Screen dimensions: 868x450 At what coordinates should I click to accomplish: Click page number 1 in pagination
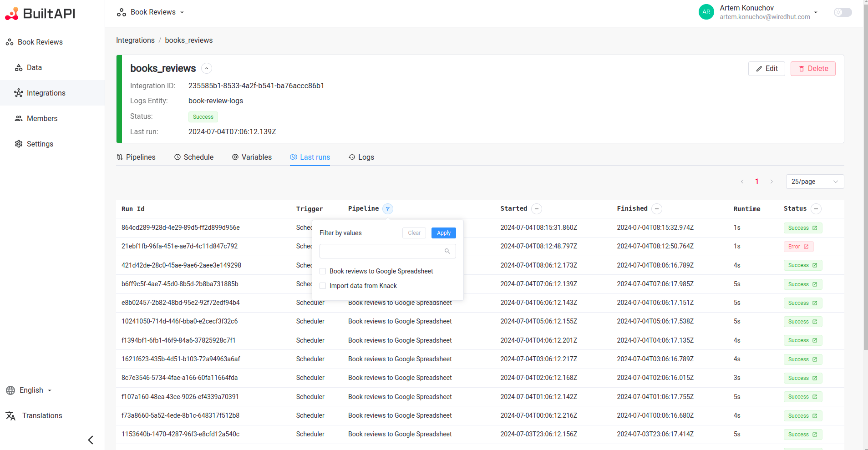(x=757, y=182)
